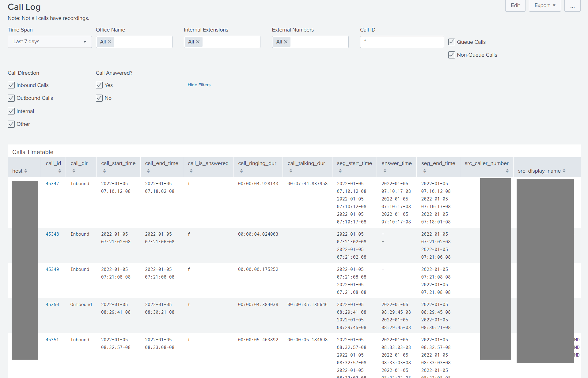Remove the All token in Internal Extensions
This screenshot has width=588, height=378.
pyautogui.click(x=198, y=42)
